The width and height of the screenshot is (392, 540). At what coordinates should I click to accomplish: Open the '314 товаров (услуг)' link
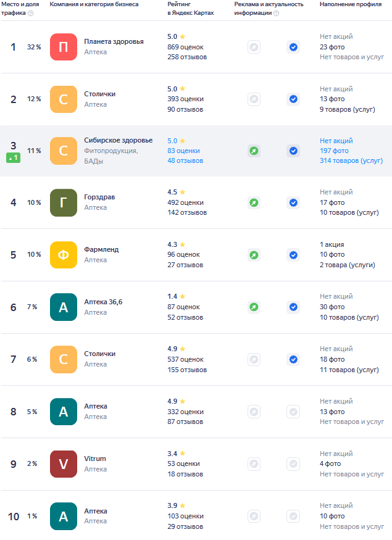coord(351,161)
